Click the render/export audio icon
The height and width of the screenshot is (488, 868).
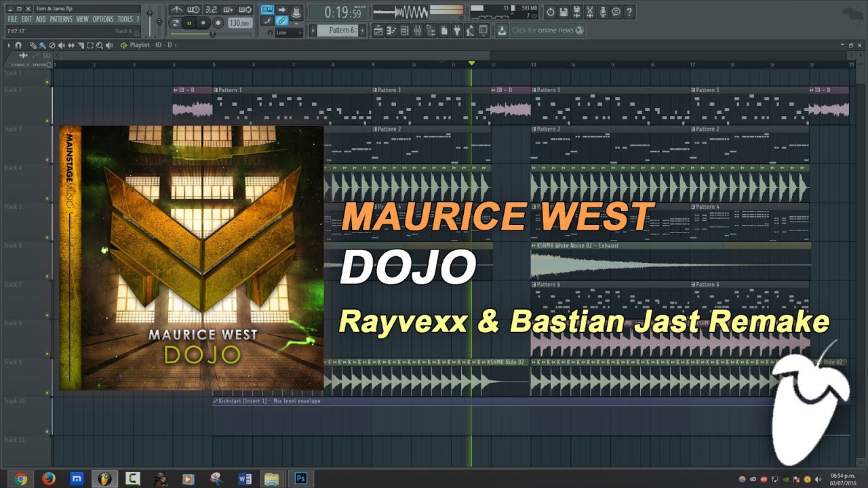click(x=576, y=12)
